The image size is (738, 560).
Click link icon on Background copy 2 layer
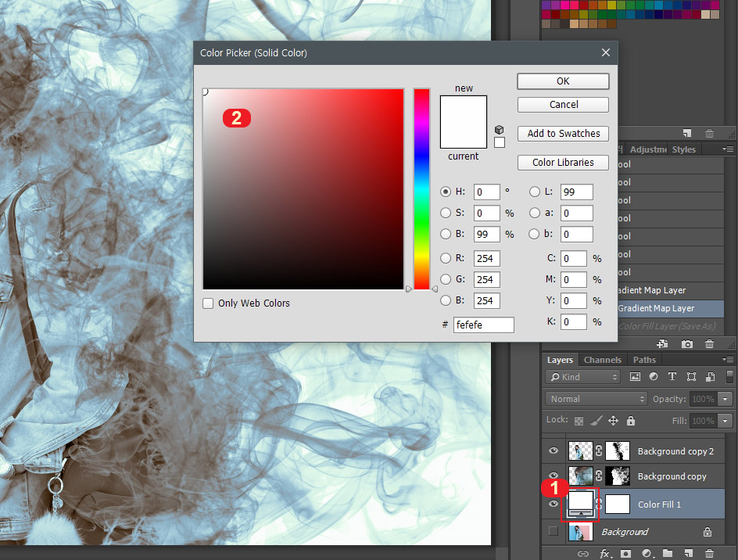[599, 451]
